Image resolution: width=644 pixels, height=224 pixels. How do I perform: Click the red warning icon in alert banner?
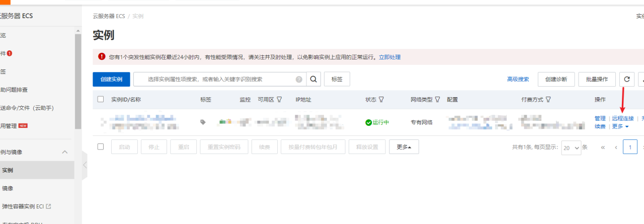coord(102,57)
